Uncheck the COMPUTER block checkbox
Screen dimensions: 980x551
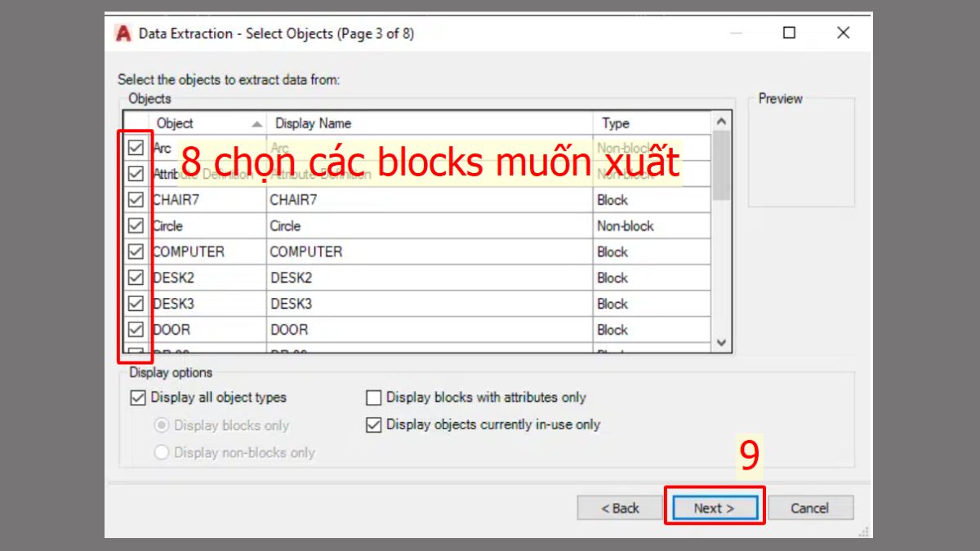click(136, 251)
